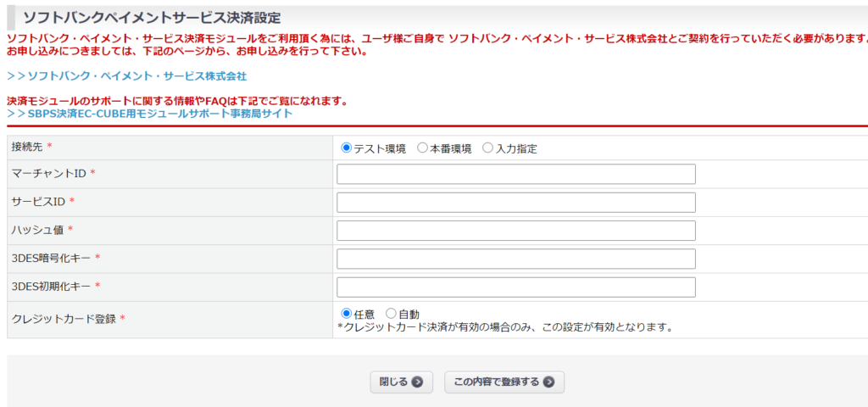This screenshot has height=407, width=868.
Task: Set credit card registration to 任意
Action: pos(346,314)
